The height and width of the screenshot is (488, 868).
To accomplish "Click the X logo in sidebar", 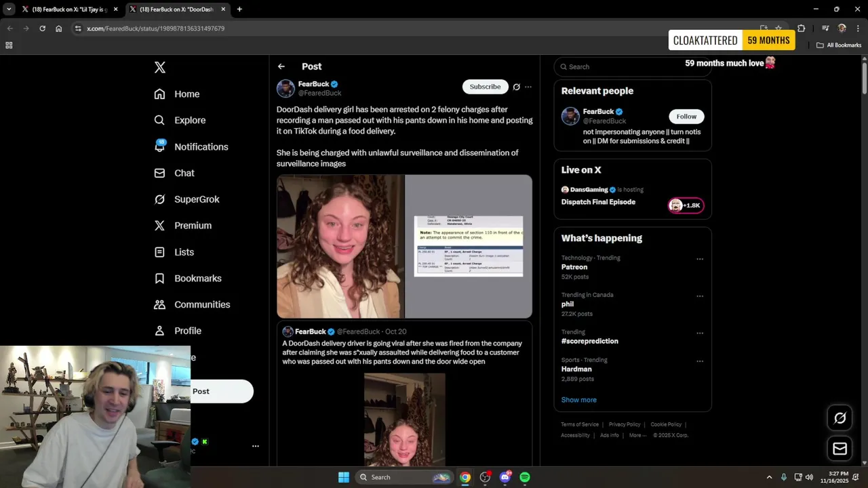I will (x=159, y=67).
